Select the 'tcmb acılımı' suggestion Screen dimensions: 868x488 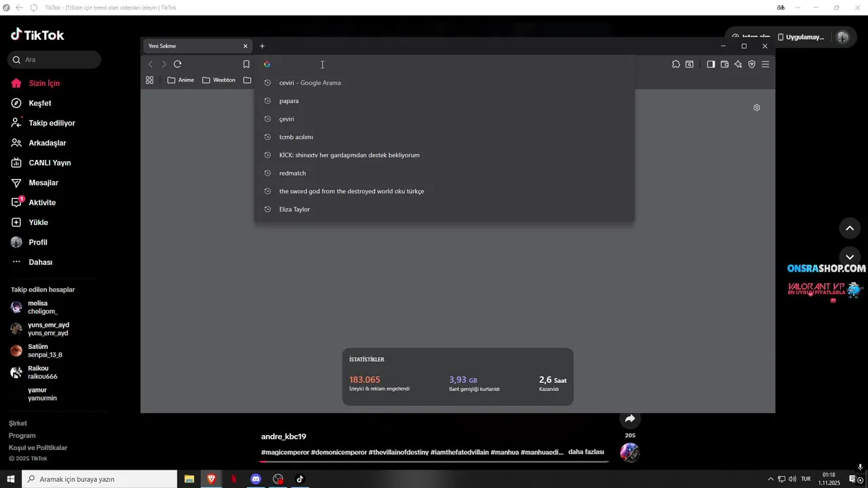[444, 137]
